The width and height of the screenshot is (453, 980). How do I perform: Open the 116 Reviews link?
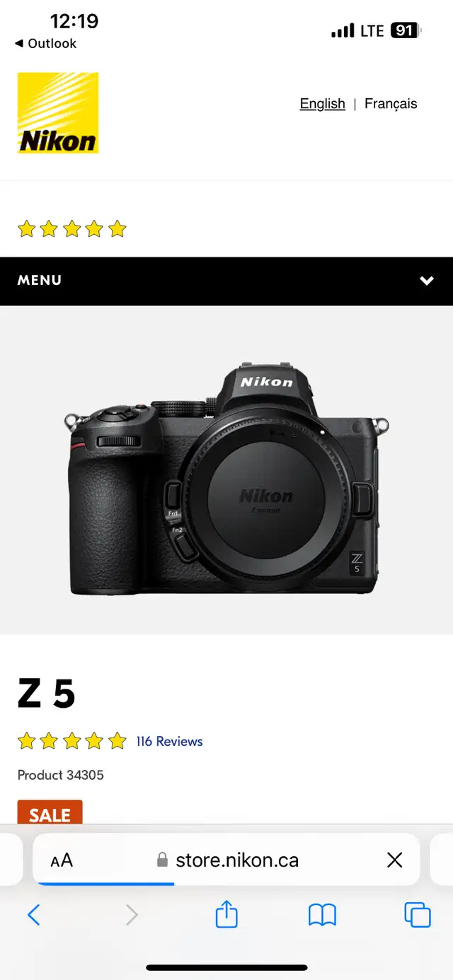click(169, 741)
